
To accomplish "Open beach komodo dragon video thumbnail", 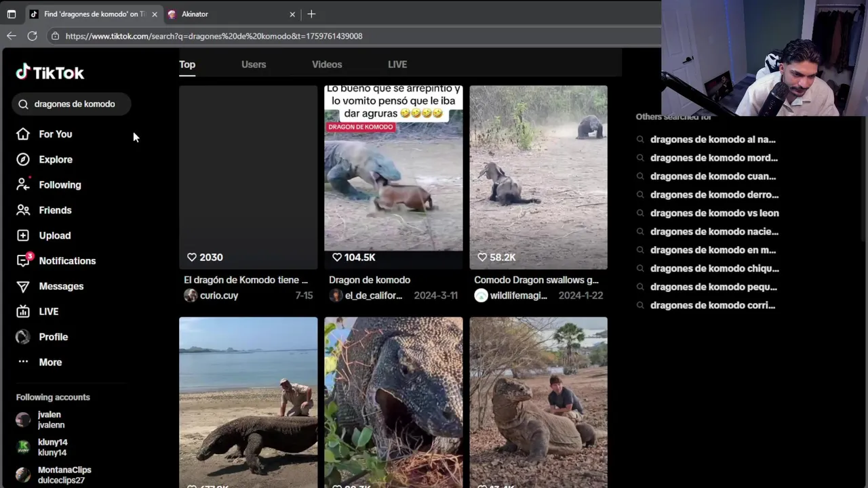I will pyautogui.click(x=248, y=403).
